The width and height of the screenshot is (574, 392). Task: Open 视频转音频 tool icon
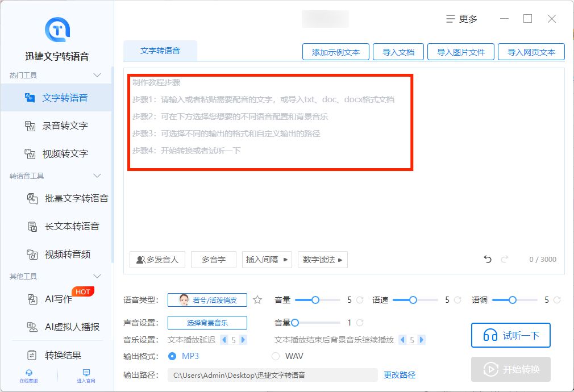point(32,255)
